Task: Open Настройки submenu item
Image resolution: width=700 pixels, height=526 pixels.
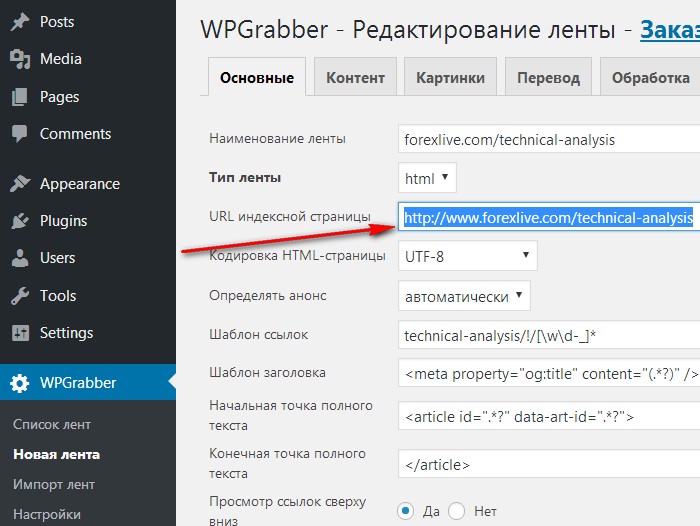Action: tap(47, 514)
